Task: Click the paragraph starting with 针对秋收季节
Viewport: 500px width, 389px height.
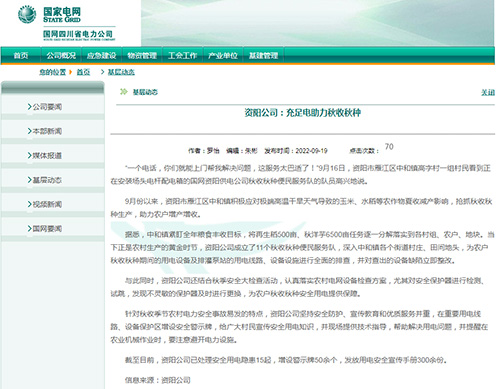Action: point(299,327)
